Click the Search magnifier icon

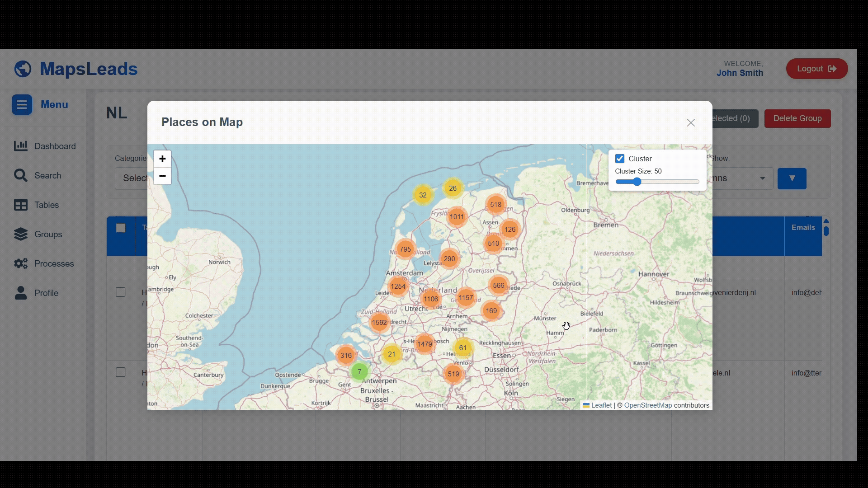pyautogui.click(x=20, y=175)
